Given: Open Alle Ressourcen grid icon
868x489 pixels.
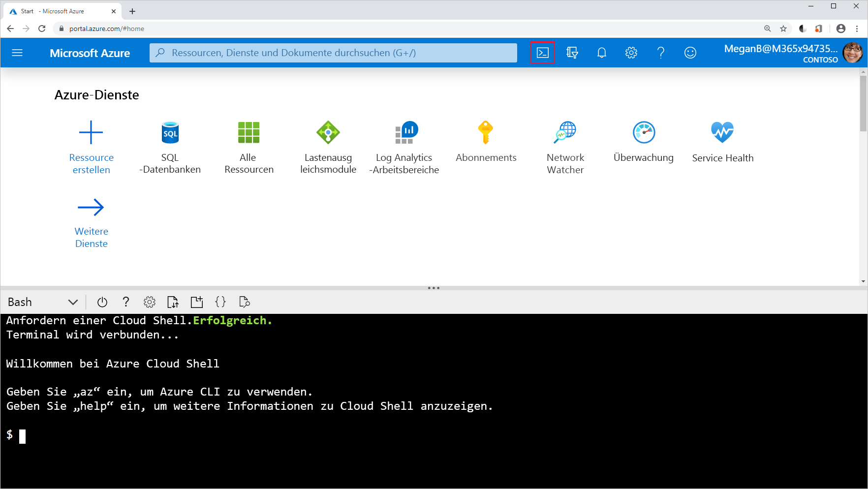Looking at the screenshot, I should 248,132.
